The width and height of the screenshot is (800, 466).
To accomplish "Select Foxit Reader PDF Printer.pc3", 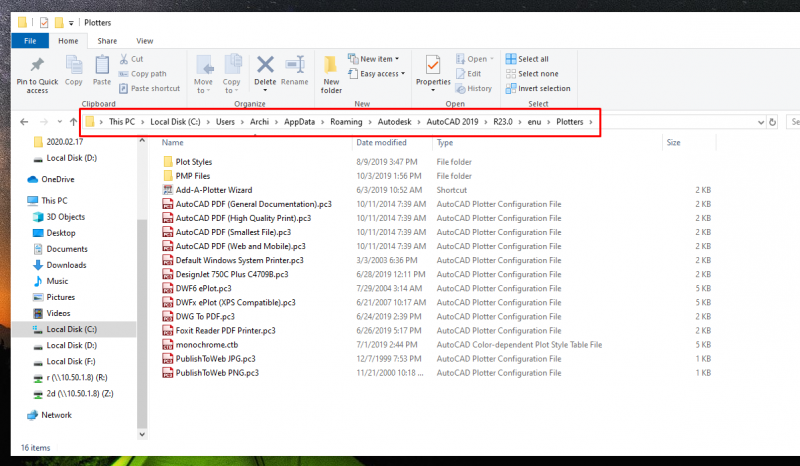I will coord(219,330).
